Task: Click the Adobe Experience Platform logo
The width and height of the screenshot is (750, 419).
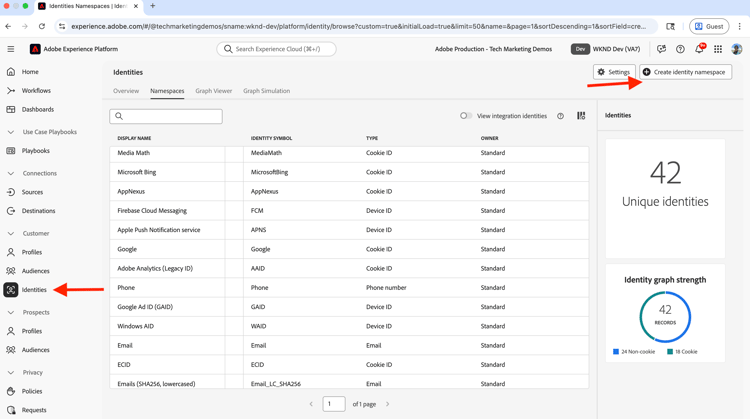Action: point(35,49)
